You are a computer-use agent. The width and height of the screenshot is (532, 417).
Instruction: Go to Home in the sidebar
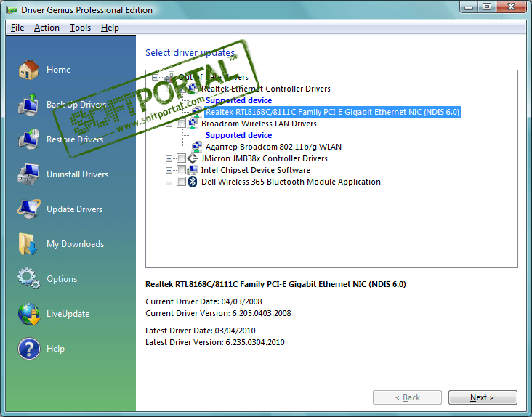(59, 70)
